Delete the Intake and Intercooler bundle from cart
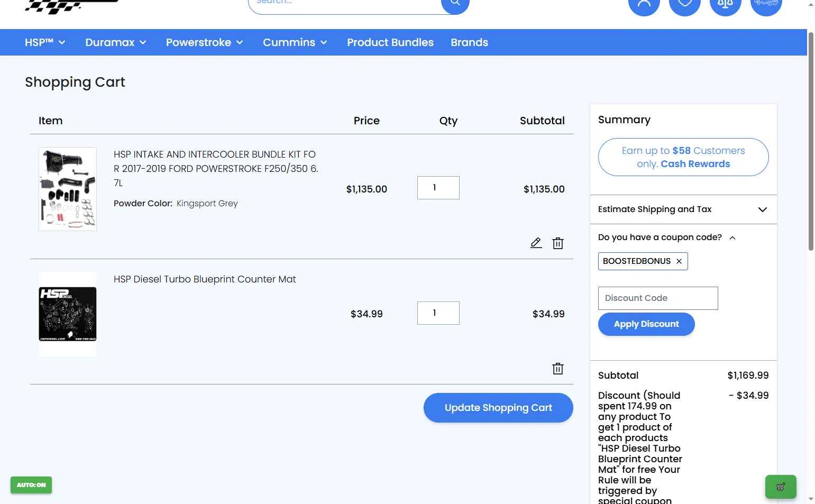The height and width of the screenshot is (504, 815). pyautogui.click(x=558, y=243)
